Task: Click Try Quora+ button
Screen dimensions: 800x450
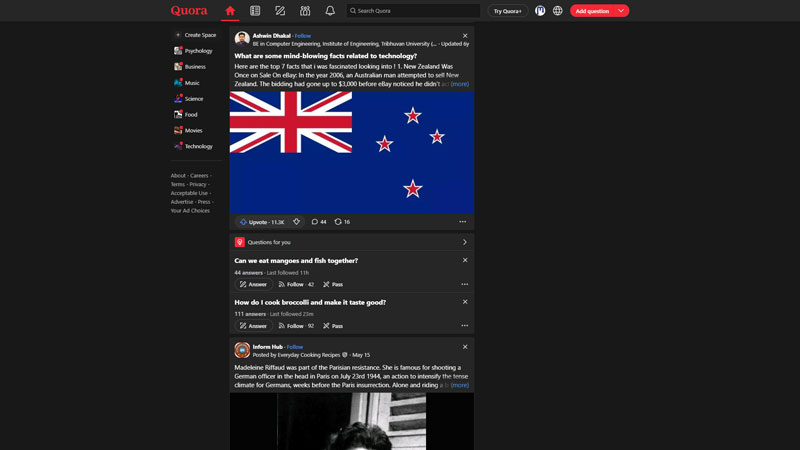Action: point(508,11)
